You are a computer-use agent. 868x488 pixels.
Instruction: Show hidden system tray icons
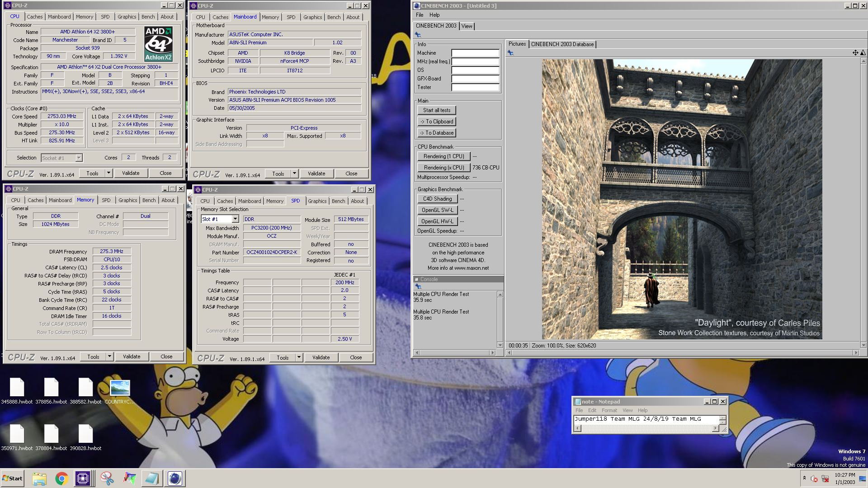coord(804,478)
